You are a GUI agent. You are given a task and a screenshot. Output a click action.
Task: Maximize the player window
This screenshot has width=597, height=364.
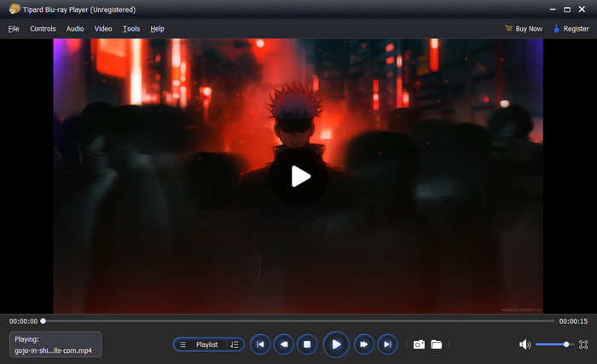pyautogui.click(x=567, y=9)
